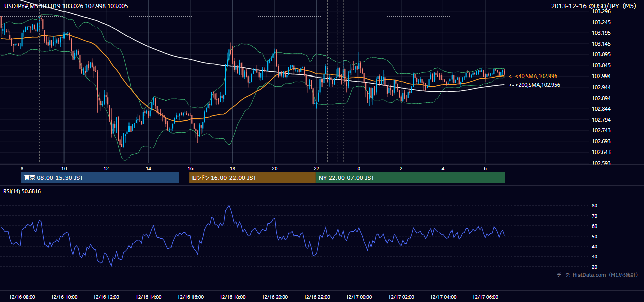Screen dimensions: 644x302
Task: Click price level 102.944 on axis
Action: point(601,87)
